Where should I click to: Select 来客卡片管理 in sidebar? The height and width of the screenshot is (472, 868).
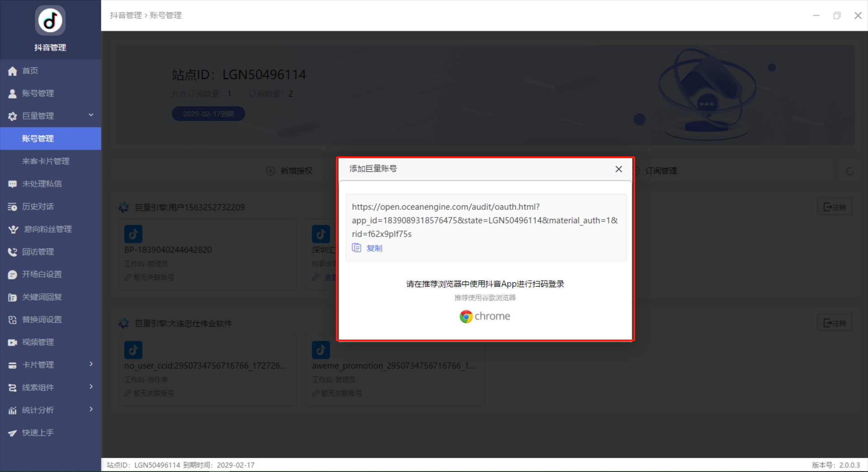[x=46, y=161]
